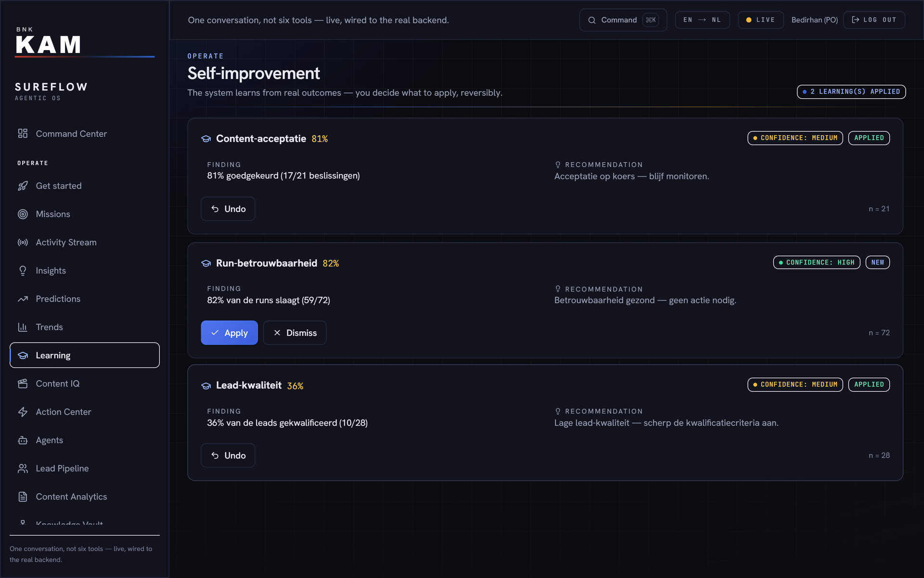This screenshot has height=578, width=924.
Task: Click lightbulb icon by Content-acceptatie recommendation
Action: pos(558,165)
